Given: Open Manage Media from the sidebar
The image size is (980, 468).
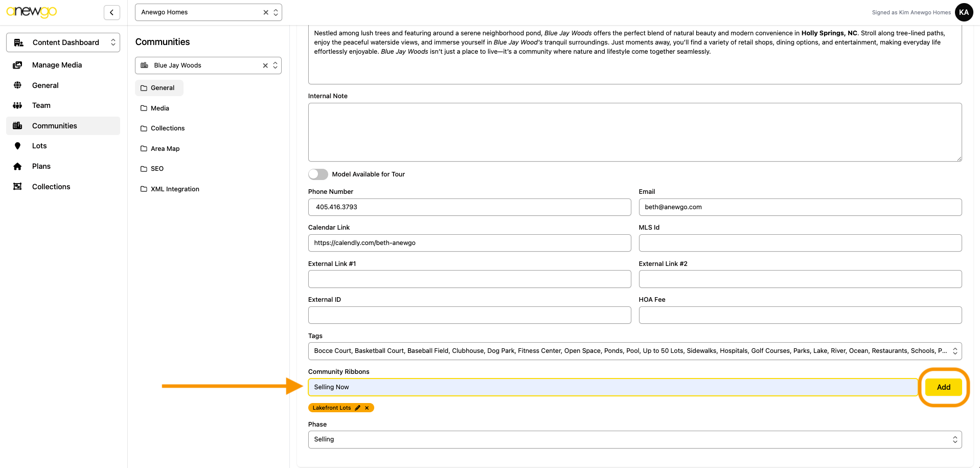Looking at the screenshot, I should 57,65.
